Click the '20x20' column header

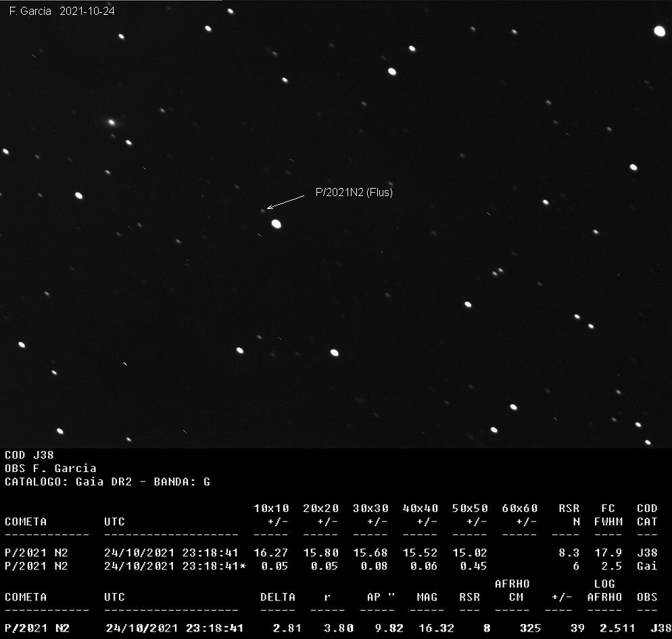click(321, 508)
